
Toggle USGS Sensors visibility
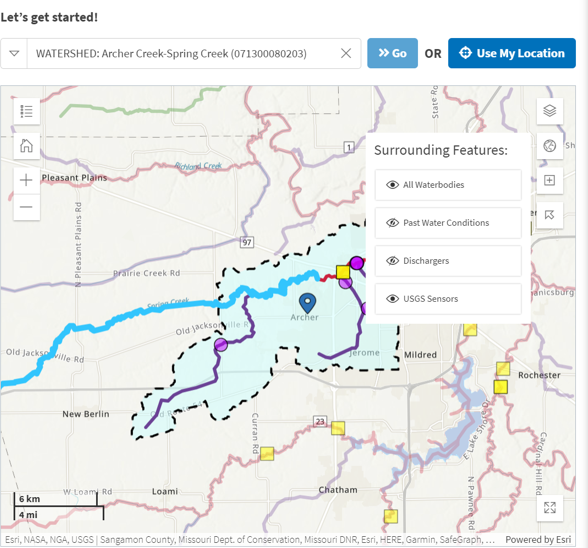click(x=448, y=299)
